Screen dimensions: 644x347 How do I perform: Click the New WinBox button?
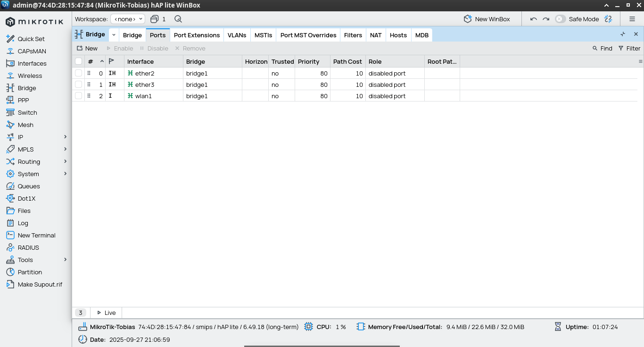pyautogui.click(x=487, y=19)
